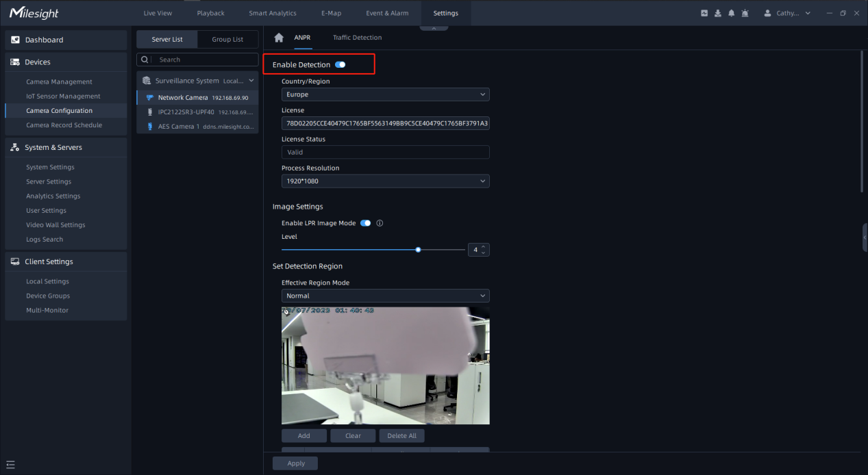Click the camera preview image
The image size is (868, 475).
(x=386, y=365)
